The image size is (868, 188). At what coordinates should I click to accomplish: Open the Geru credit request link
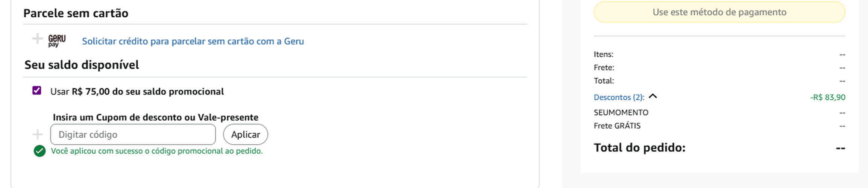pyautogui.click(x=193, y=41)
